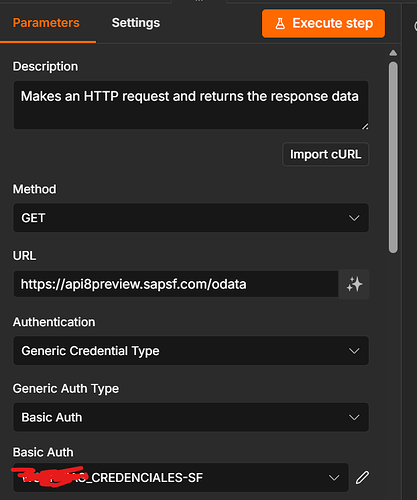
Task: Open the Method dropdown showing GET
Action: (x=191, y=218)
